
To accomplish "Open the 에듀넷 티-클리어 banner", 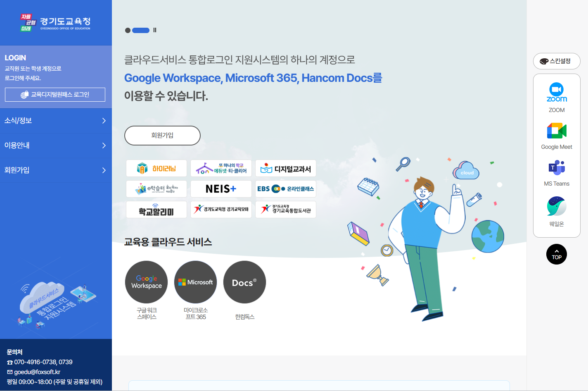I will click(x=221, y=168).
